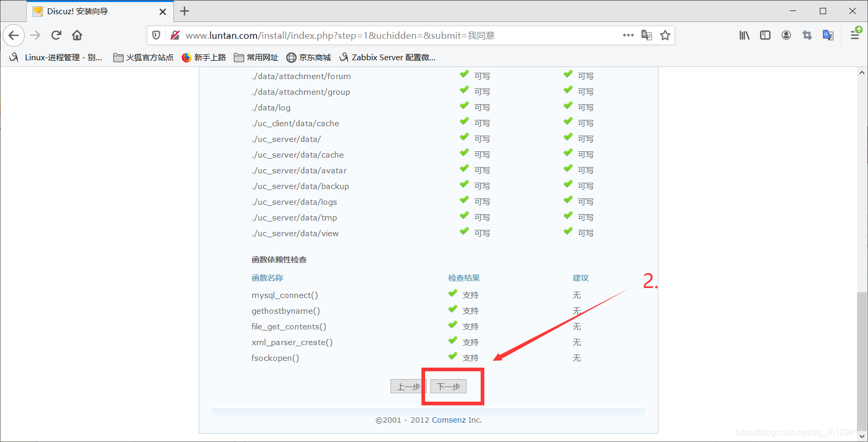Select ./uc_server/data/ path text
This screenshot has height=442, width=868.
pos(286,139)
